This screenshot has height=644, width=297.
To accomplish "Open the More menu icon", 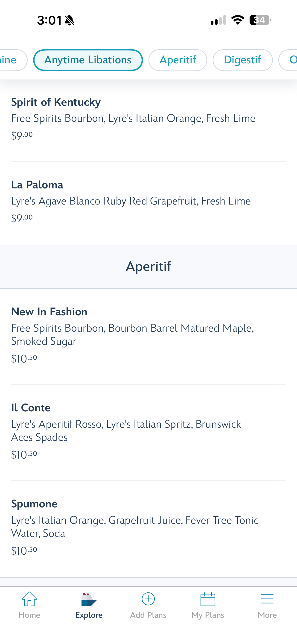I will point(267,599).
